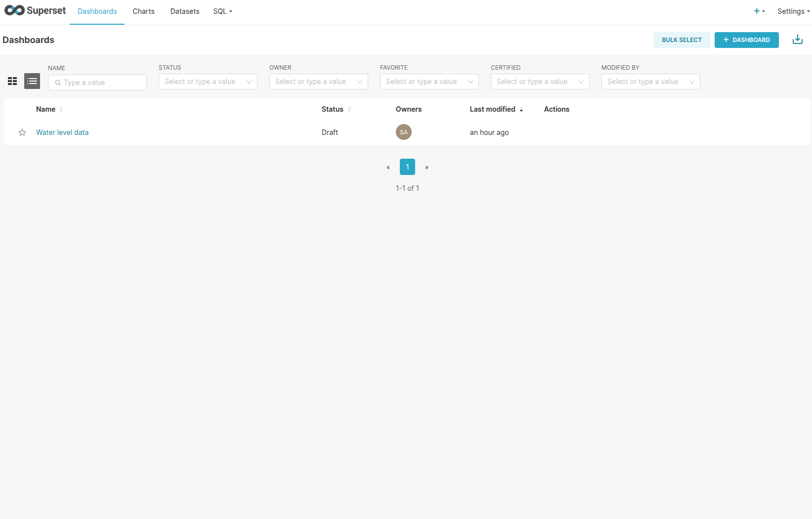Screen dimensions: 812x519
Task: Switch to list view
Action: pos(32,81)
